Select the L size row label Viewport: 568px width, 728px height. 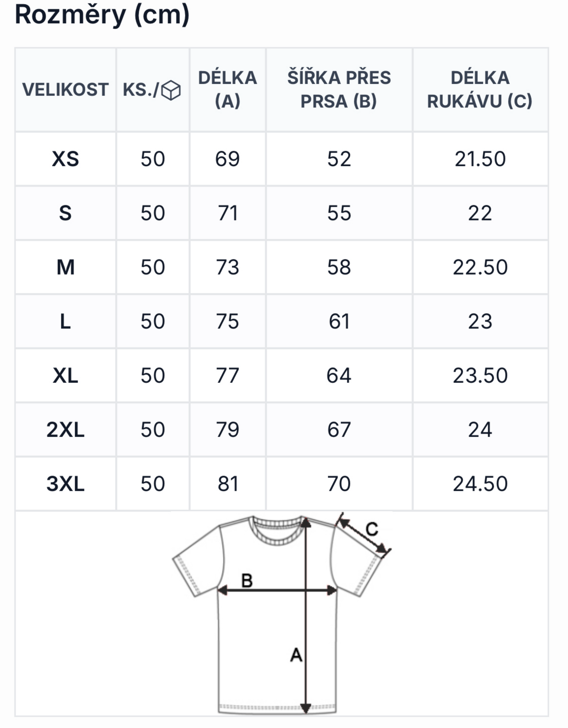(x=65, y=322)
